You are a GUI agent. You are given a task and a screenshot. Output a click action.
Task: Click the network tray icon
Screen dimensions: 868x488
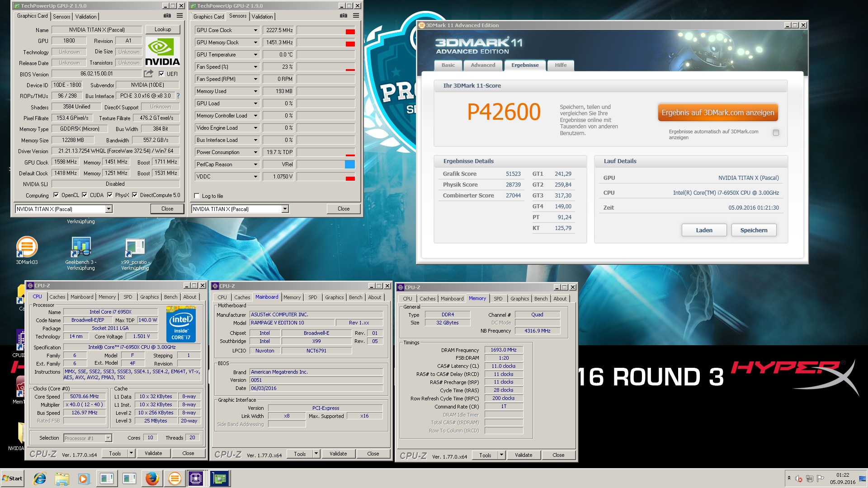click(x=810, y=479)
